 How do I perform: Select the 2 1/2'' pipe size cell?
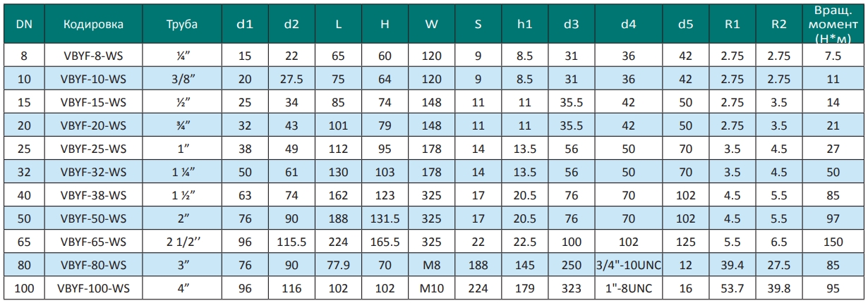[x=181, y=242]
